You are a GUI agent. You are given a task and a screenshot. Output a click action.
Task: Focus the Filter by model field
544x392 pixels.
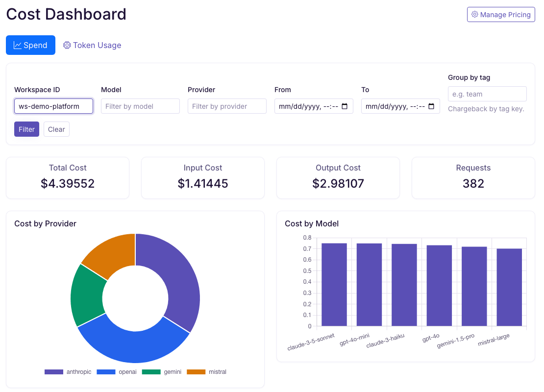141,106
